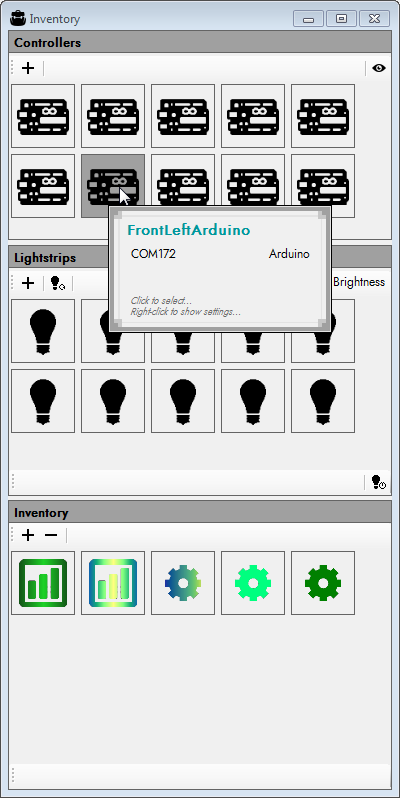
Task: Select the bright mint green gear item
Action: pos(253,583)
